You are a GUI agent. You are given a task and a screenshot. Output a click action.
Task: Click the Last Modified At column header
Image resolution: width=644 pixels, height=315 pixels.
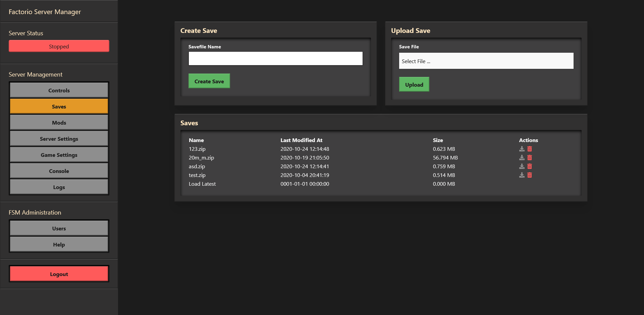point(302,140)
